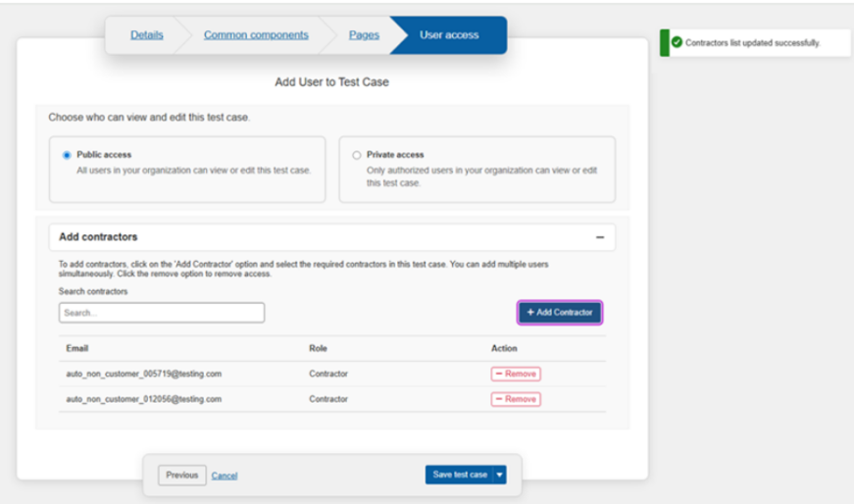This screenshot has width=854, height=504.
Task: Click the Save test case button
Action: point(459,475)
